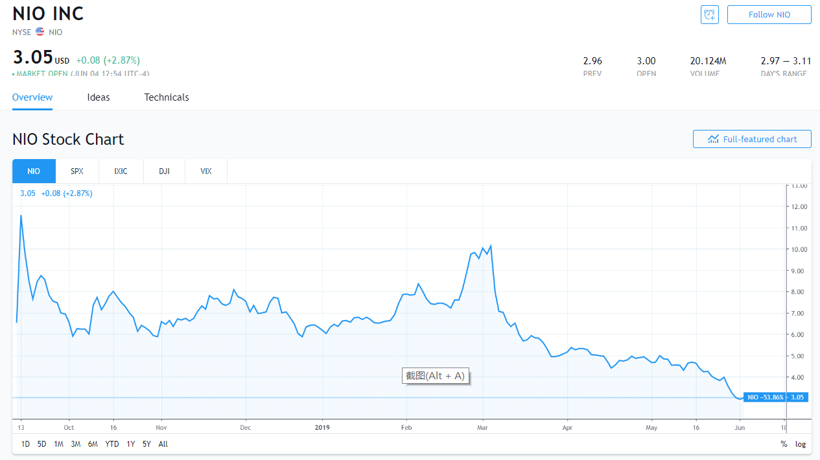Click the NIO INC heading

click(48, 14)
